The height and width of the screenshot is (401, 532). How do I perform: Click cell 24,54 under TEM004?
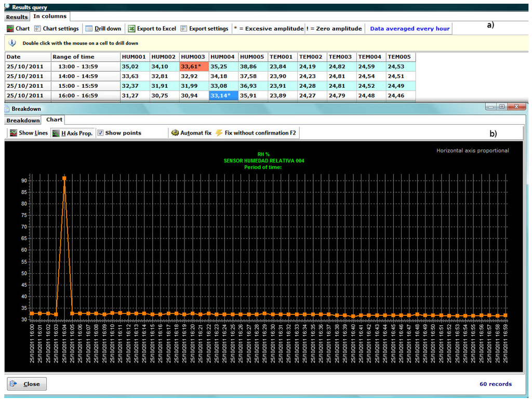[371, 76]
